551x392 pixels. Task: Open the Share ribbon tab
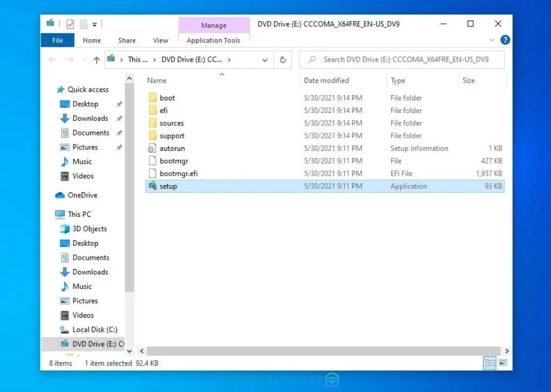[x=127, y=41]
